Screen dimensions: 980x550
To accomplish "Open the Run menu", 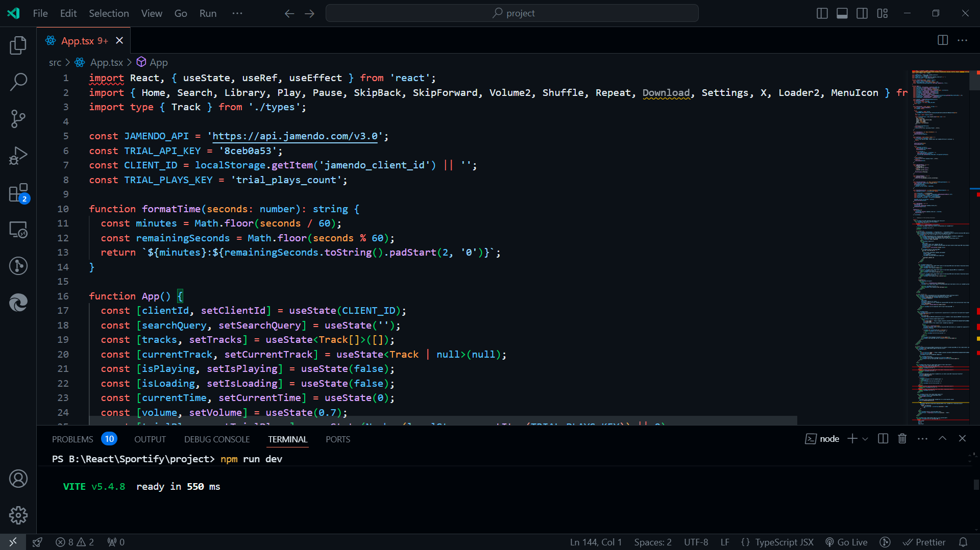I will point(208,13).
